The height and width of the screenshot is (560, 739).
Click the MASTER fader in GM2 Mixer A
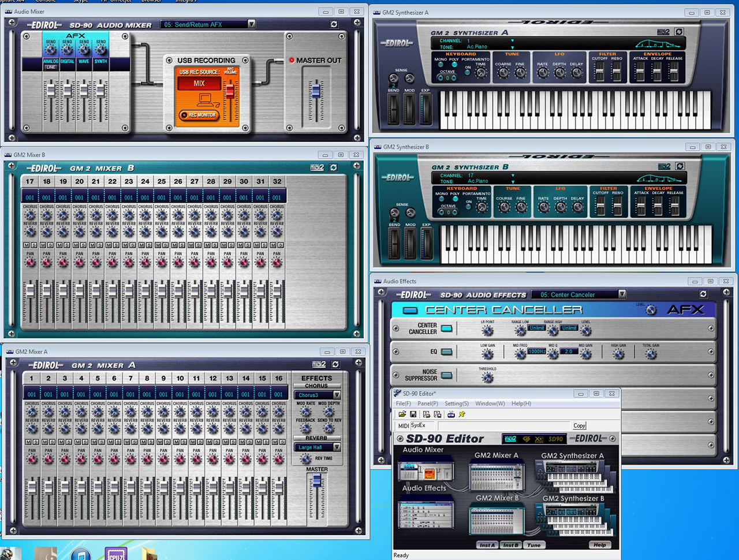pyautogui.click(x=317, y=481)
